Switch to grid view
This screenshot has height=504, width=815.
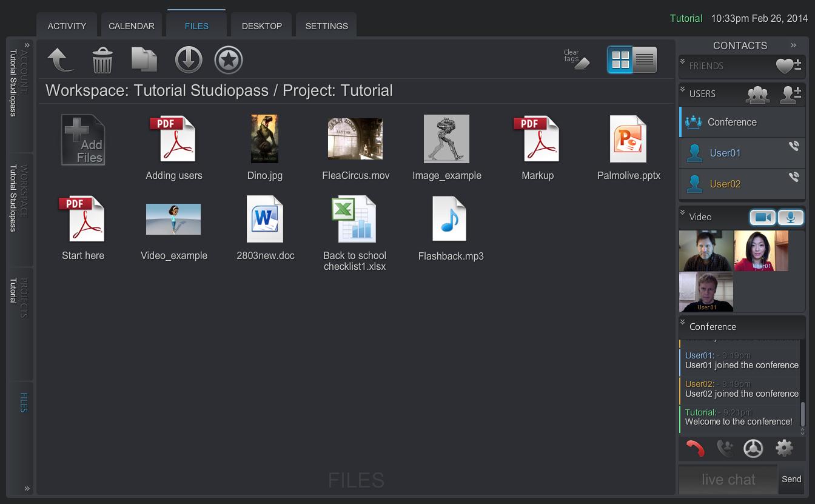coord(620,59)
